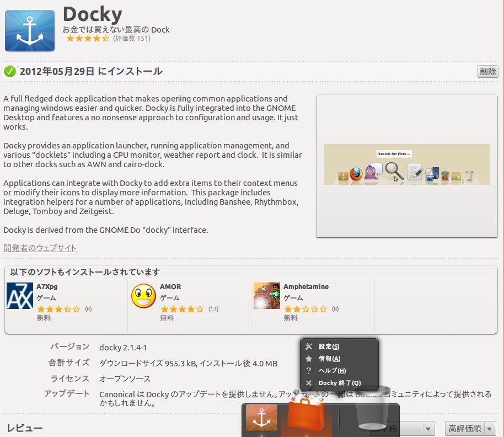Click the star icon beside 情報(A)

tap(309, 359)
